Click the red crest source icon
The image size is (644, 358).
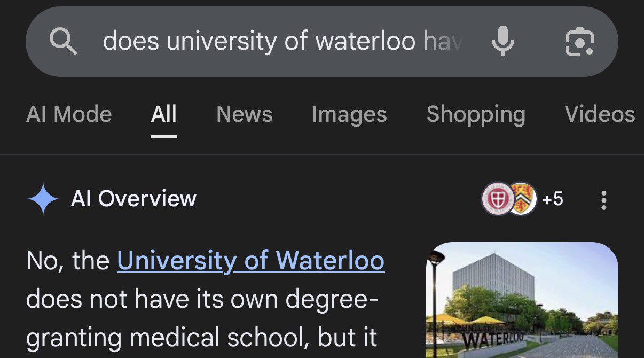coord(497,199)
